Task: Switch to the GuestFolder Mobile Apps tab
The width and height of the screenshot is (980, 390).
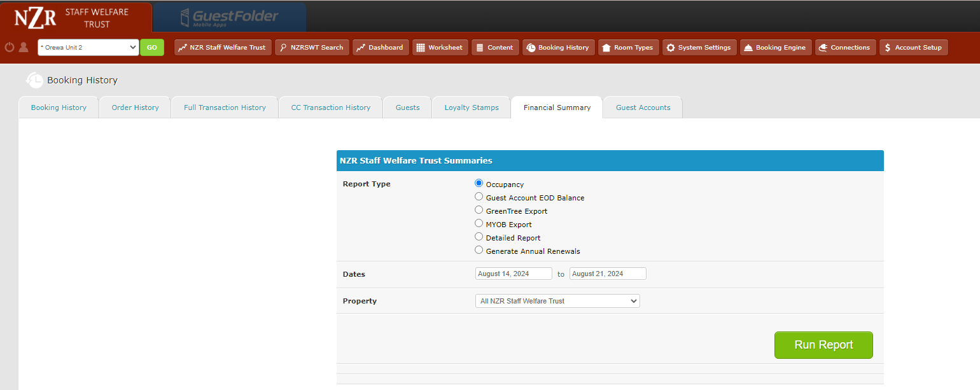Action: pos(230,17)
